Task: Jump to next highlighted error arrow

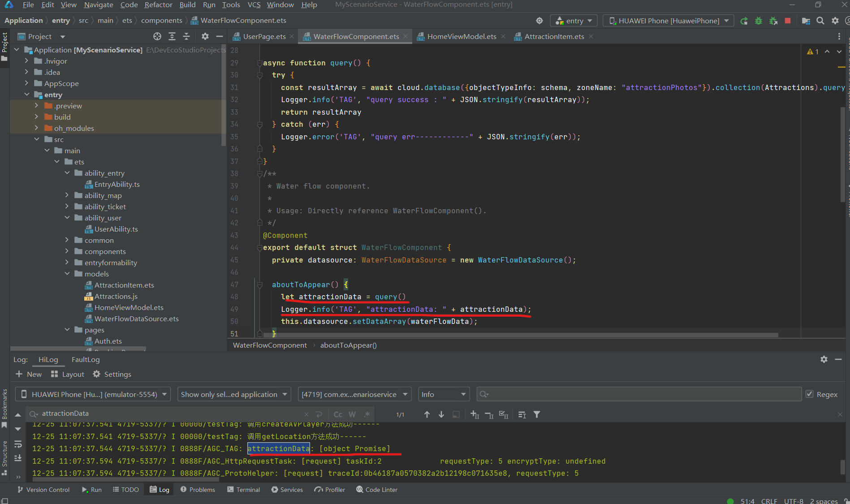Action: 839,52
